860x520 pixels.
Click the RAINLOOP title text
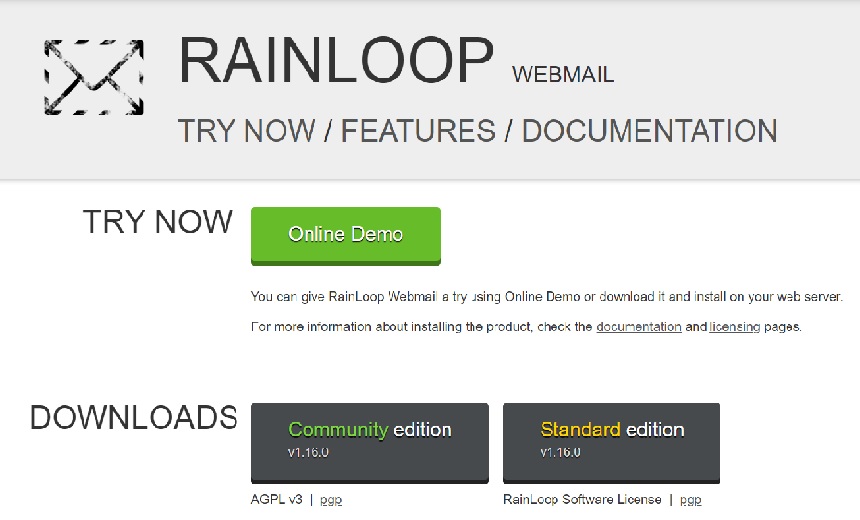336,60
